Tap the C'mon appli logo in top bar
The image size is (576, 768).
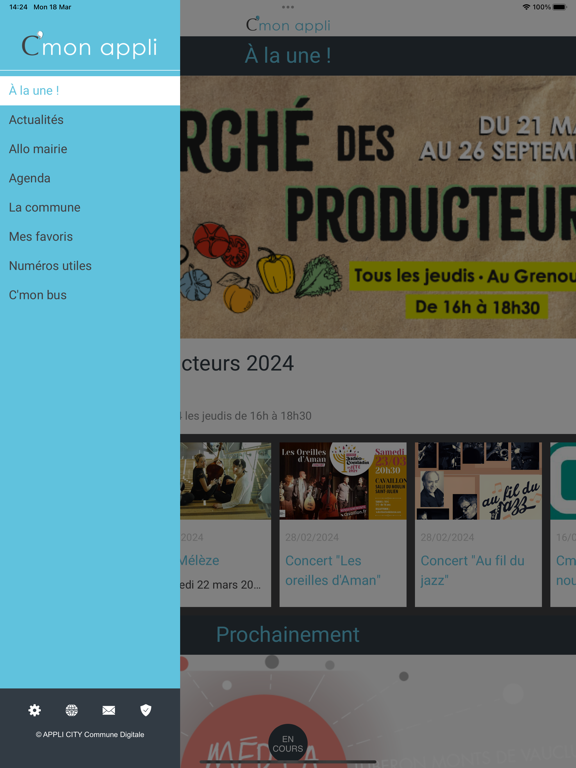coord(288,24)
